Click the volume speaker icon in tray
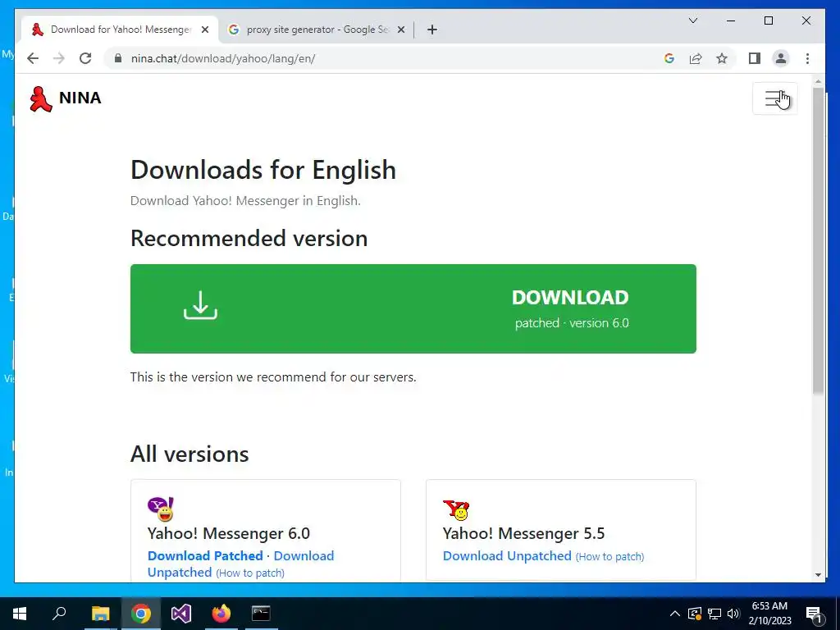The width and height of the screenshot is (840, 630). (x=733, y=614)
